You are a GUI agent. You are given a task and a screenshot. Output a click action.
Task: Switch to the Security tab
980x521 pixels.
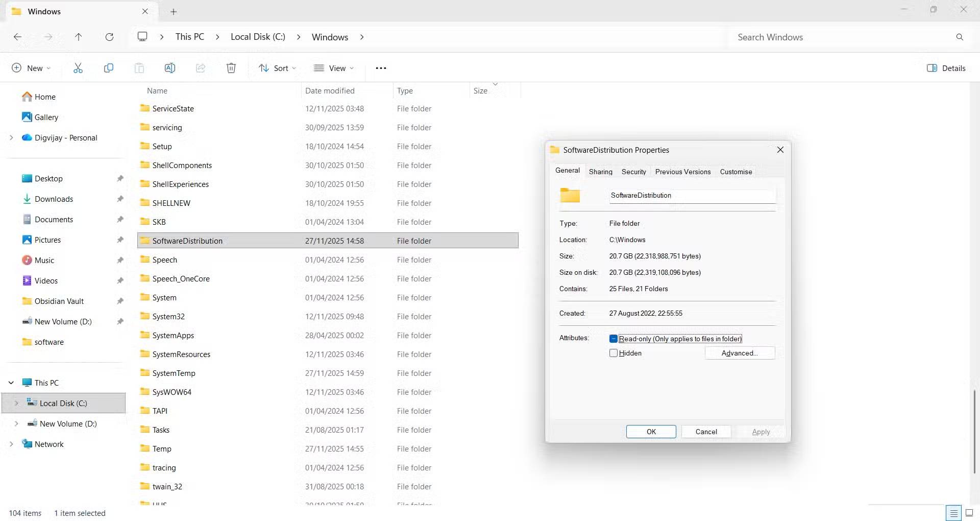pos(633,172)
